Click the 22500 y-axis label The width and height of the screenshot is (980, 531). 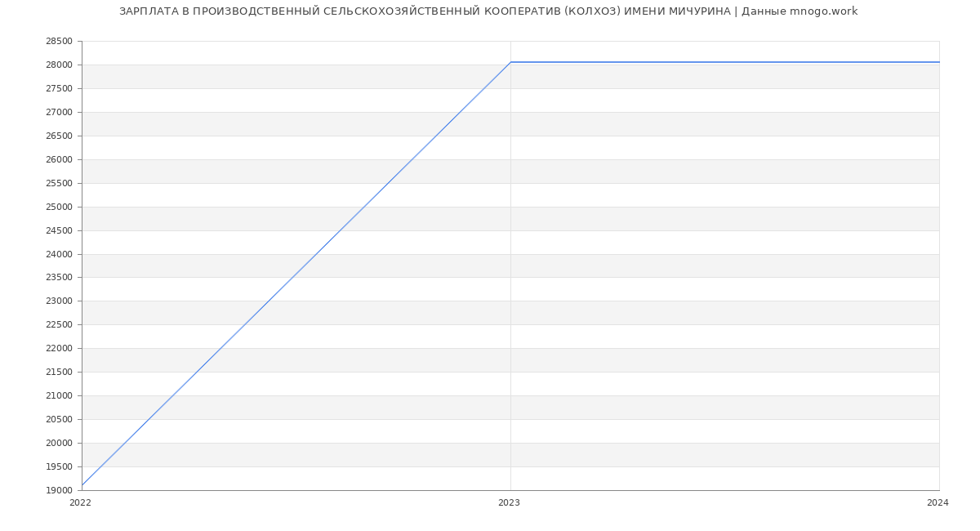(59, 325)
